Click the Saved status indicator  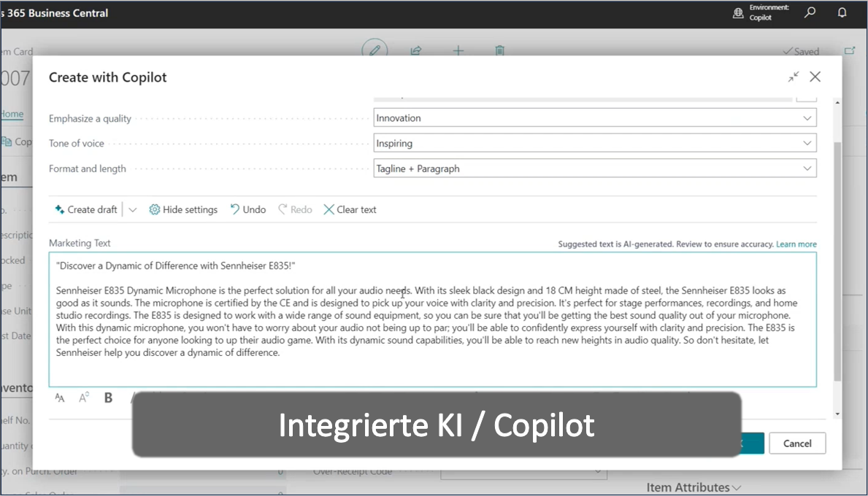pyautogui.click(x=800, y=52)
